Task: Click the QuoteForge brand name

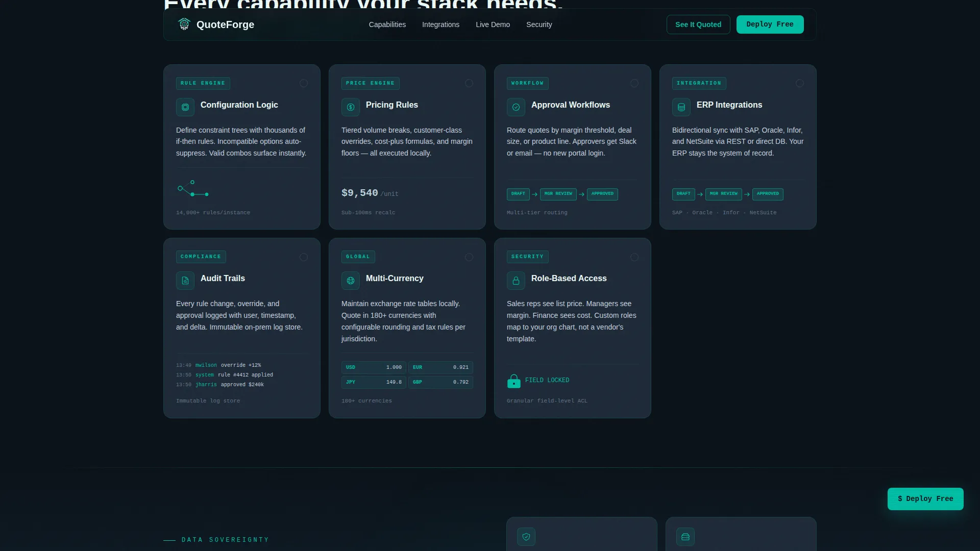Action: pyautogui.click(x=225, y=24)
